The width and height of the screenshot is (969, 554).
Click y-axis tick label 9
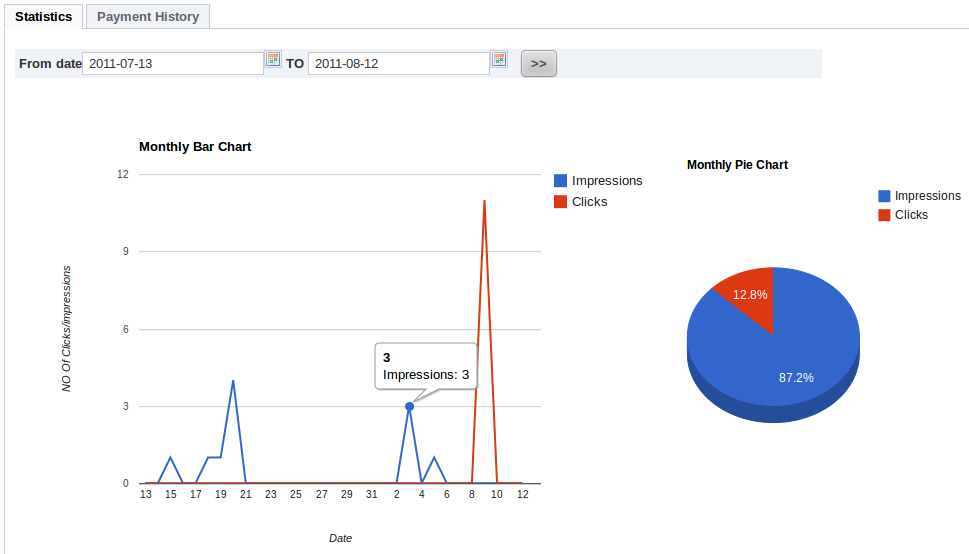tap(125, 251)
